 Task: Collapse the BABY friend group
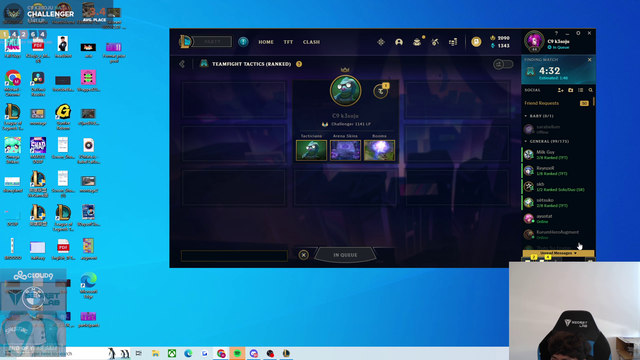click(x=526, y=116)
